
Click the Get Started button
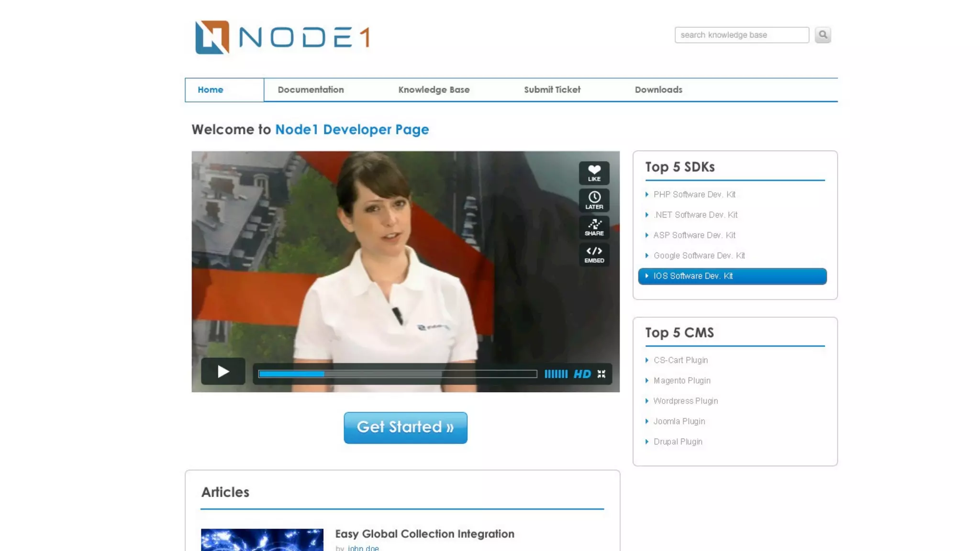click(405, 428)
